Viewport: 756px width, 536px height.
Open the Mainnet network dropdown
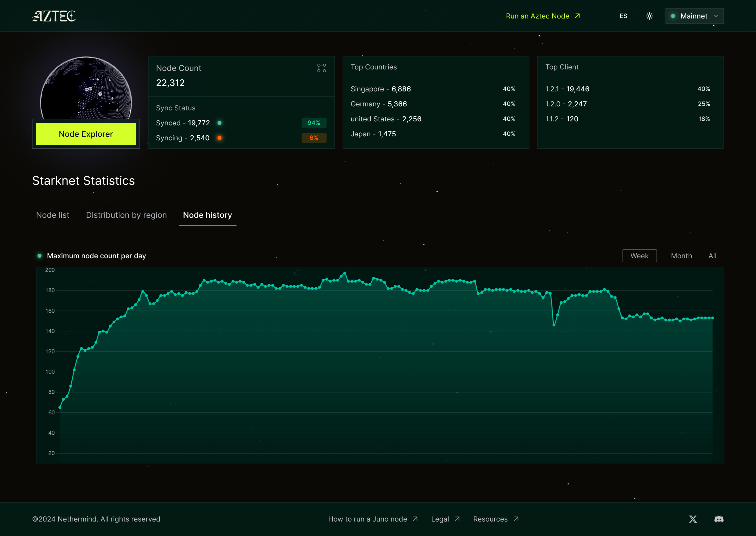pyautogui.click(x=694, y=16)
